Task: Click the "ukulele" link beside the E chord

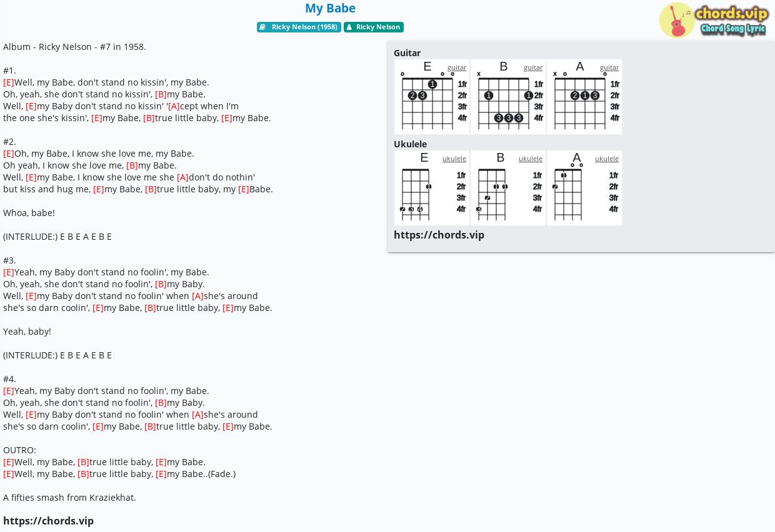Action: tap(454, 159)
